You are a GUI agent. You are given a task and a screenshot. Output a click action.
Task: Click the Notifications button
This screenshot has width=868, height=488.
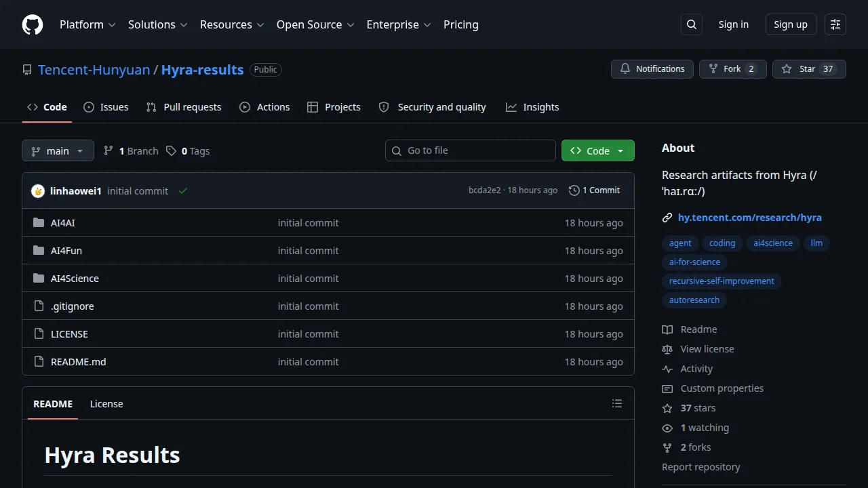point(652,69)
